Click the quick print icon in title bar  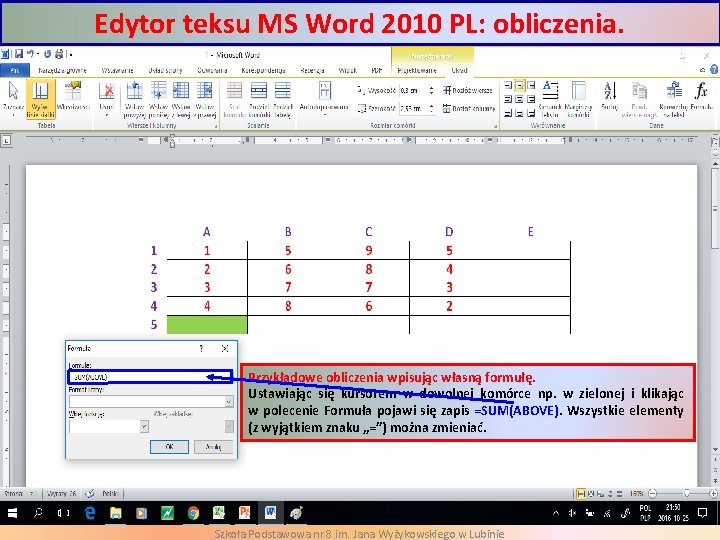point(59,54)
